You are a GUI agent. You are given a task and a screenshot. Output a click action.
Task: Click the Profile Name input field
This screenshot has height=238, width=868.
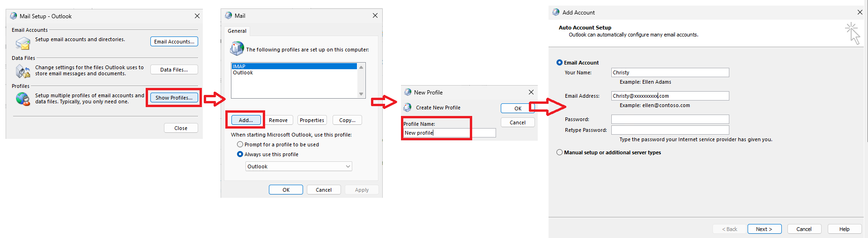click(450, 133)
